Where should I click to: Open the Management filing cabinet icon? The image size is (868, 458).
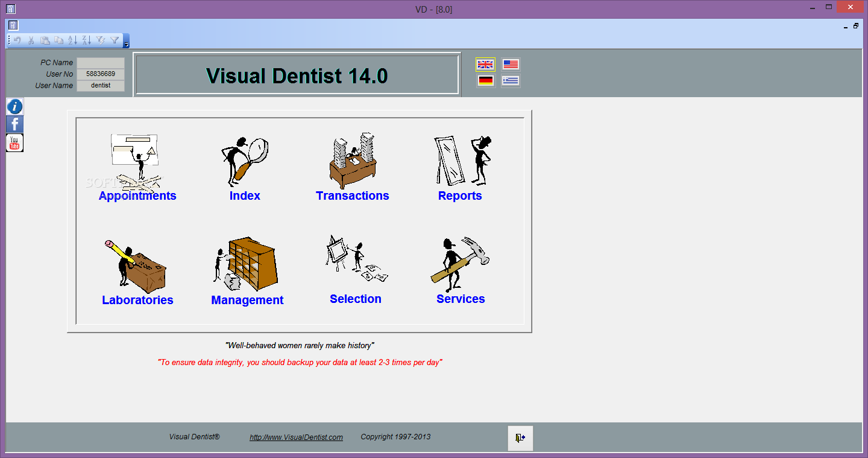[245, 264]
